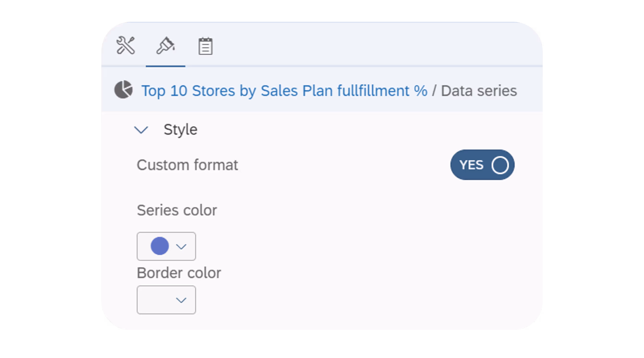Open the Border color dropdown arrow
Screen dimensions: 644x358
[x=181, y=300]
